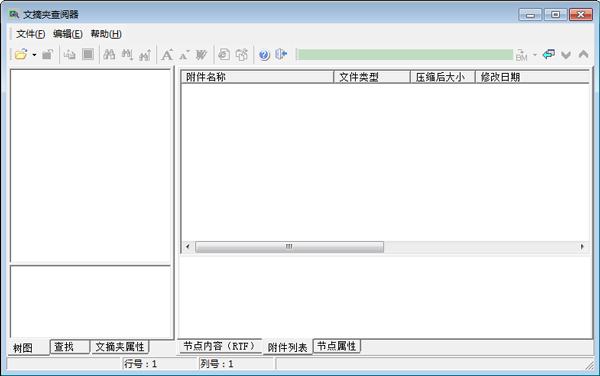Open the 文件(F) menu
Image resolution: width=600 pixels, height=376 pixels.
coord(31,34)
